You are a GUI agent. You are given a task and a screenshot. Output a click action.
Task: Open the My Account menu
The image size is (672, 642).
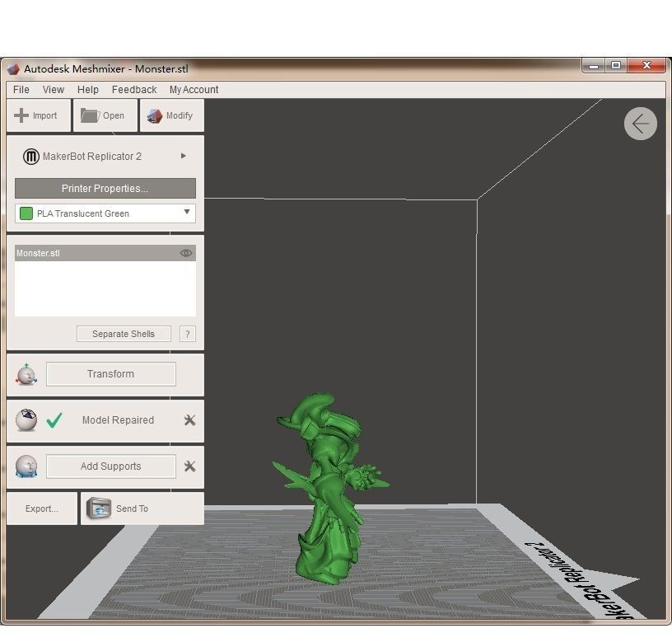pyautogui.click(x=194, y=90)
